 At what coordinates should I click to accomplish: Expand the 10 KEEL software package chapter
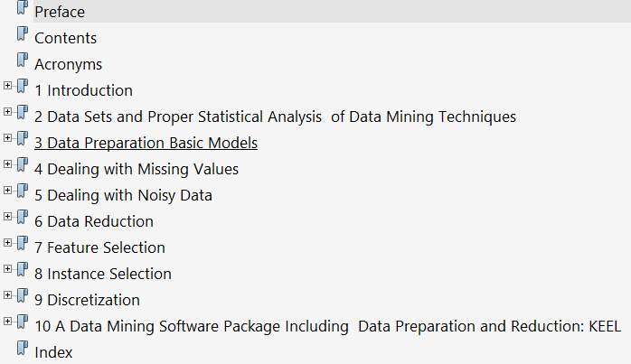(x=8, y=322)
